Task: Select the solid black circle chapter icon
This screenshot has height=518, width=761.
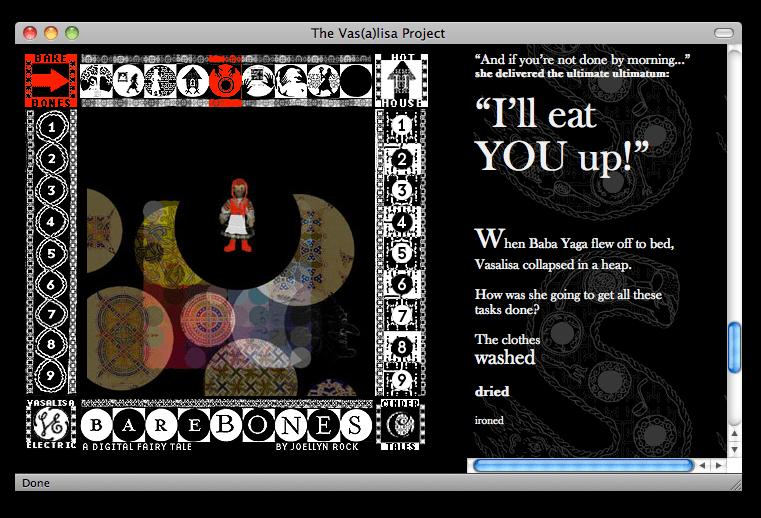Action: click(x=355, y=81)
